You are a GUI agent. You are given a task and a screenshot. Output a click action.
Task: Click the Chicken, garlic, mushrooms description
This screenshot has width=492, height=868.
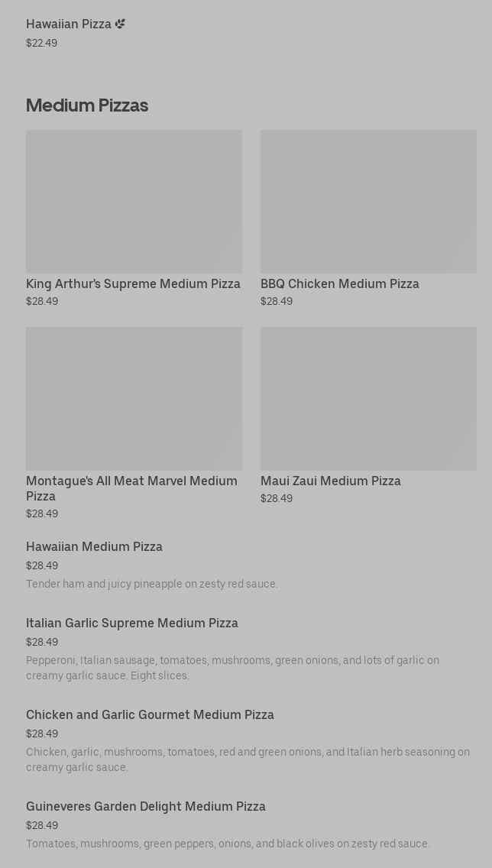tap(248, 759)
